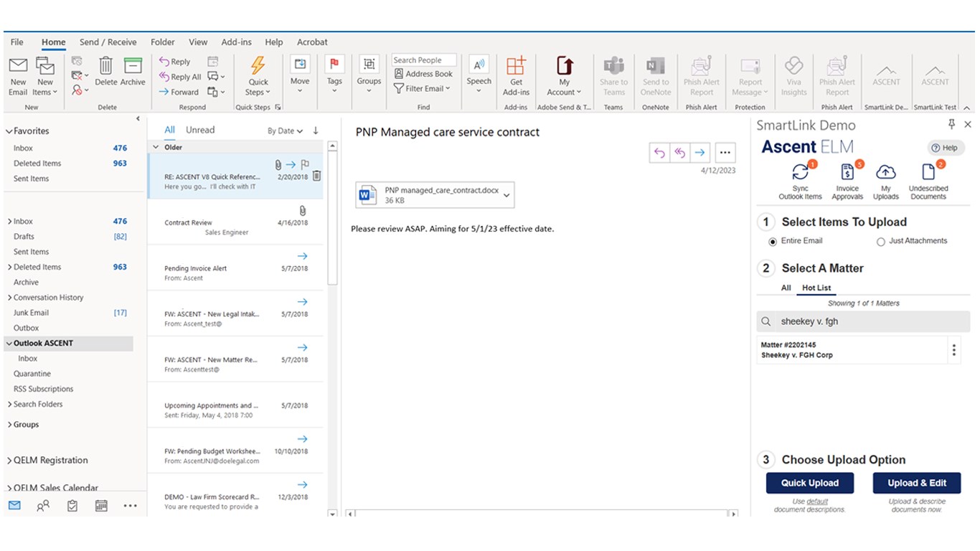Viewport: 980px width, 551px height.
Task: Open more actions ellipsis in reading pane
Action: coord(725,152)
